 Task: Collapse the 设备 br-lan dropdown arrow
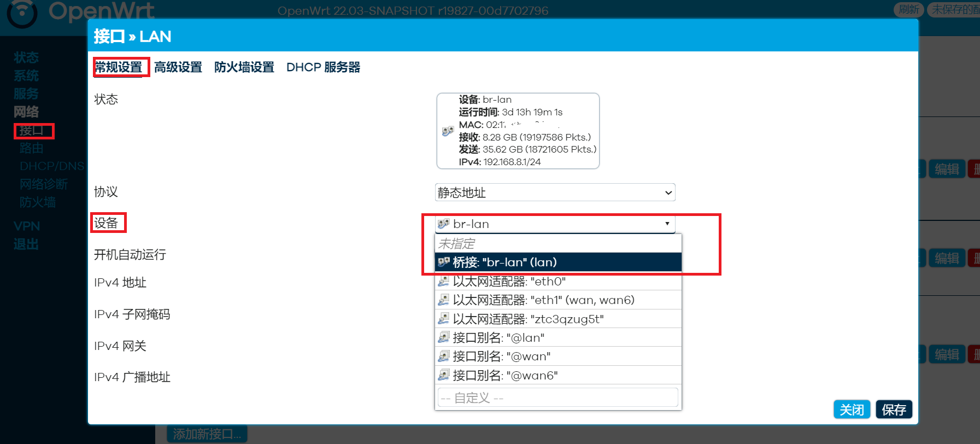pyautogui.click(x=667, y=224)
